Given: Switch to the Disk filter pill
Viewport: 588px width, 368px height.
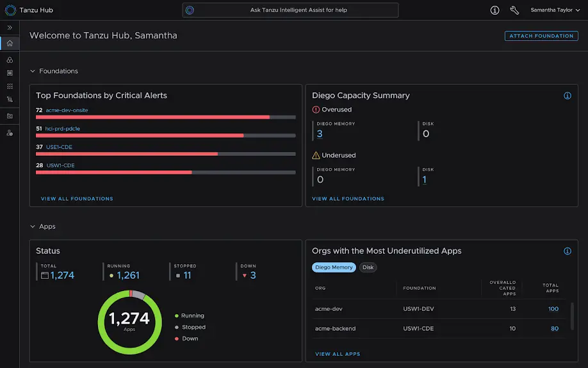Looking at the screenshot, I should [x=368, y=267].
